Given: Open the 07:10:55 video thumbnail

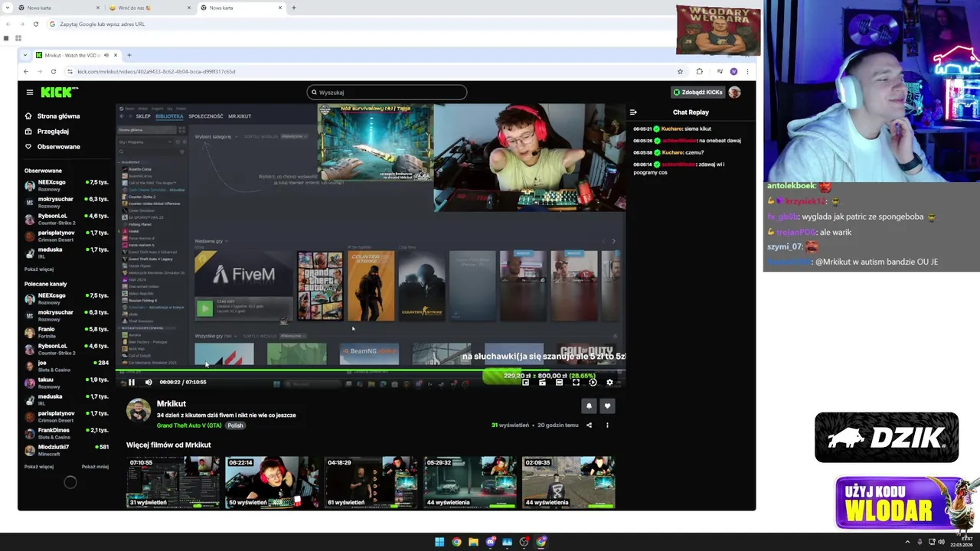Looking at the screenshot, I should click(x=173, y=483).
